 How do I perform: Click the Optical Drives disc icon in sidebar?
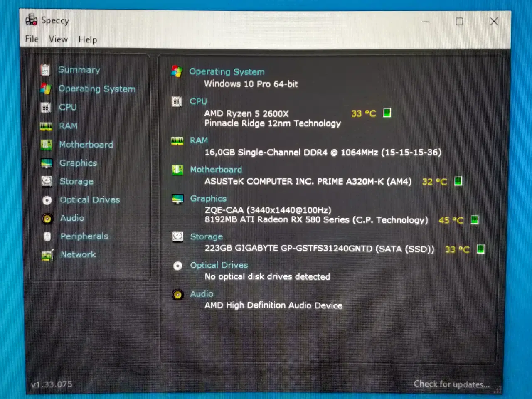point(47,200)
